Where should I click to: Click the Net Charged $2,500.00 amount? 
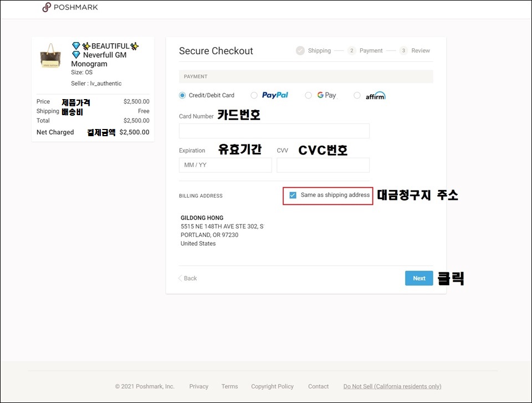coord(134,132)
